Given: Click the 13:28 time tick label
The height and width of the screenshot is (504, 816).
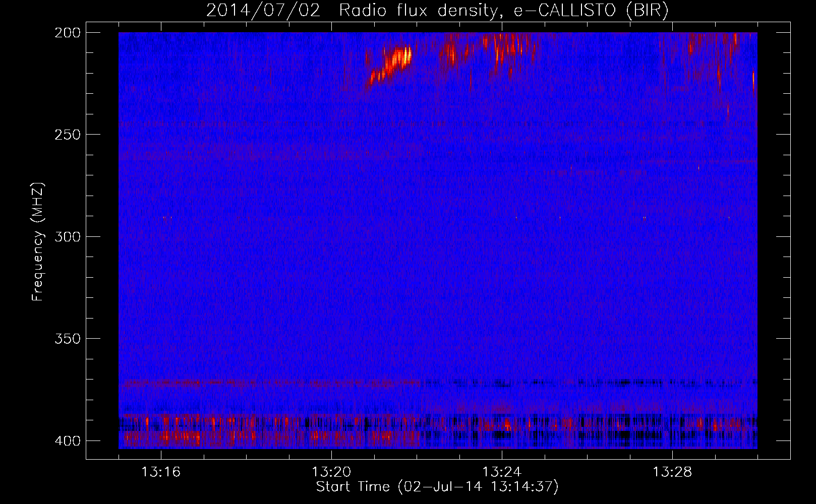Looking at the screenshot, I should click(x=672, y=472).
